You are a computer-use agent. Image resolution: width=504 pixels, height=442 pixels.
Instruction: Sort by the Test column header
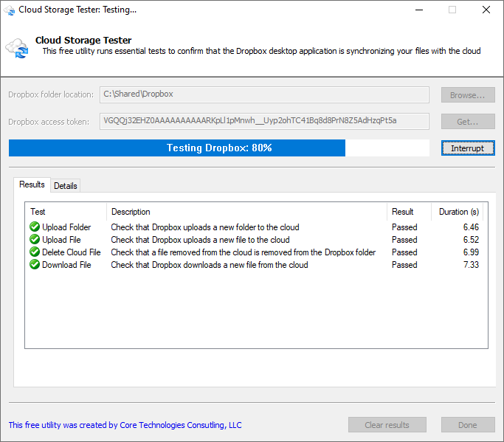[x=66, y=212]
